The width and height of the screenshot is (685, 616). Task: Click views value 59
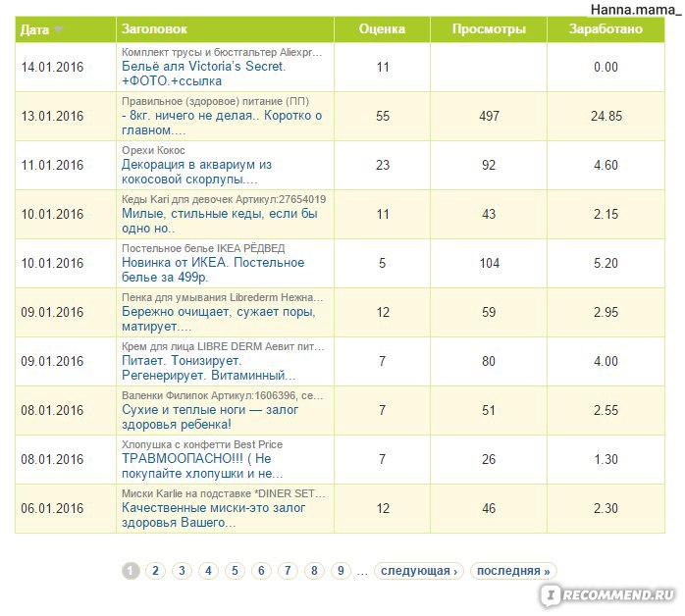489,312
